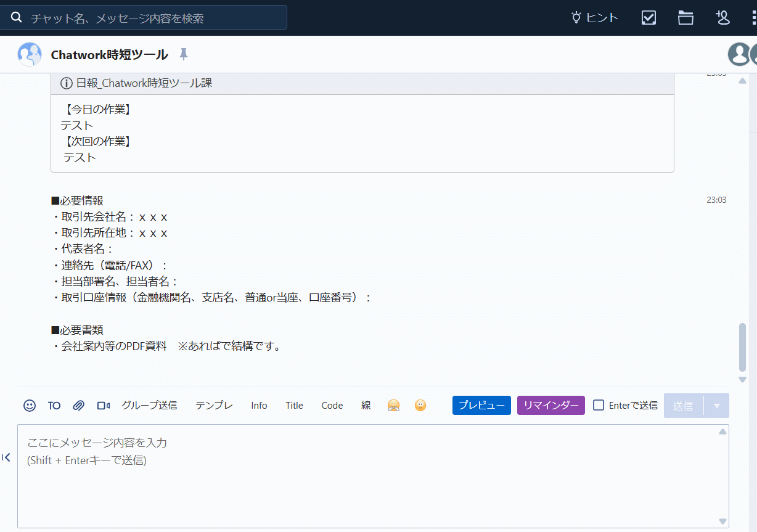Show member avatars at top right
757x532 pixels.
tap(742, 54)
